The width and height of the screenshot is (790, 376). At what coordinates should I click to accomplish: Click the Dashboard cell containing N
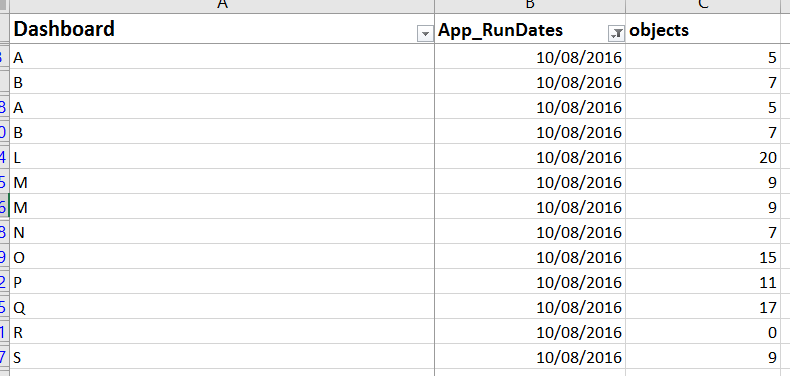(x=222, y=232)
